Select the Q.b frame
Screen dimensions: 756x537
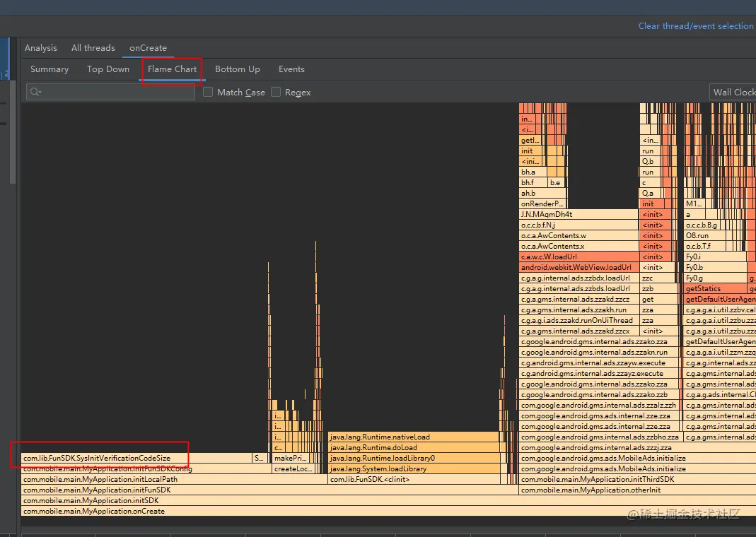tap(651, 161)
